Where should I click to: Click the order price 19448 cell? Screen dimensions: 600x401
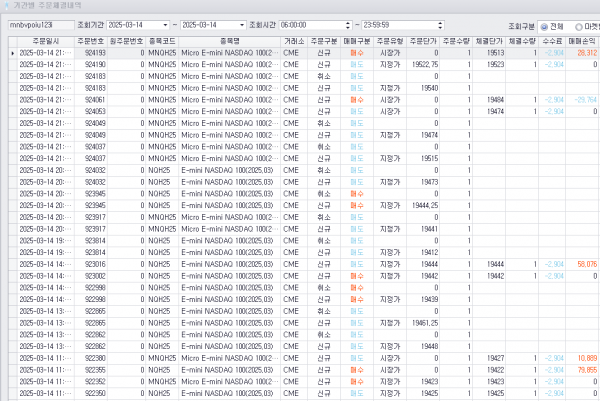coord(423,347)
